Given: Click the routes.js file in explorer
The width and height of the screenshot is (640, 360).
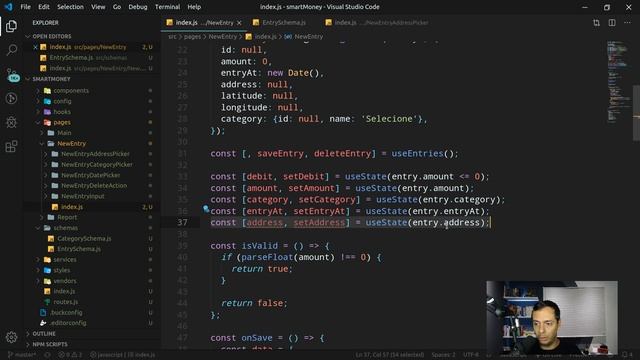Looking at the screenshot, I should click(x=65, y=302).
